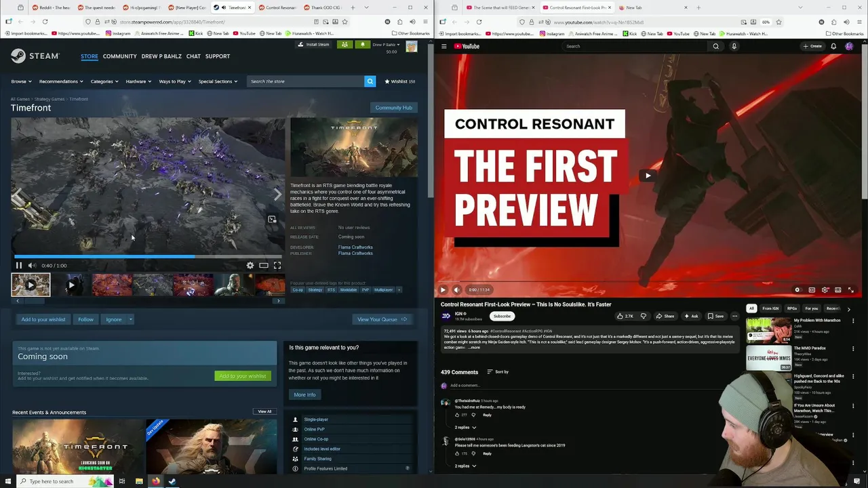
Task: Show next media with right arrow overlay
Action: [x=277, y=195]
